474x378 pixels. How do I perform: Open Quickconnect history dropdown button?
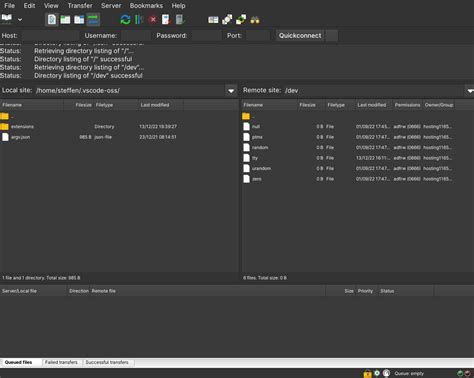pyautogui.click(x=331, y=35)
